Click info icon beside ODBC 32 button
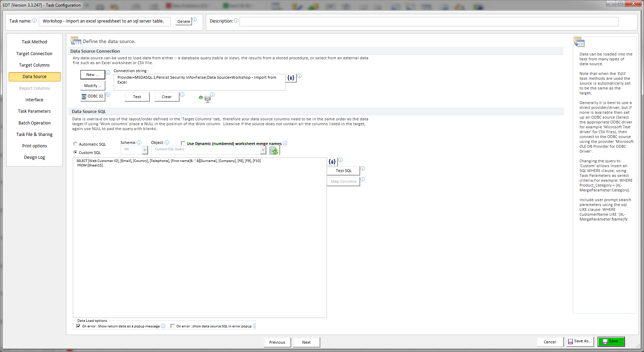 pyautogui.click(x=108, y=95)
